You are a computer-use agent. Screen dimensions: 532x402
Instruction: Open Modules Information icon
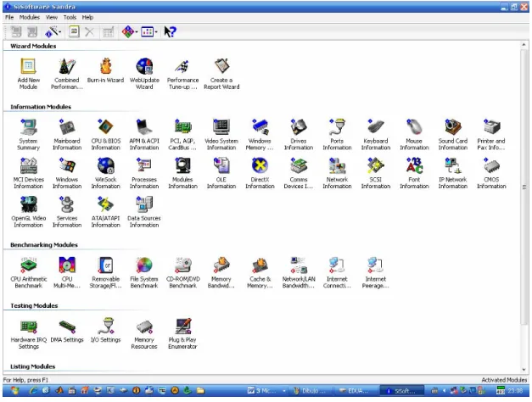pyautogui.click(x=183, y=173)
